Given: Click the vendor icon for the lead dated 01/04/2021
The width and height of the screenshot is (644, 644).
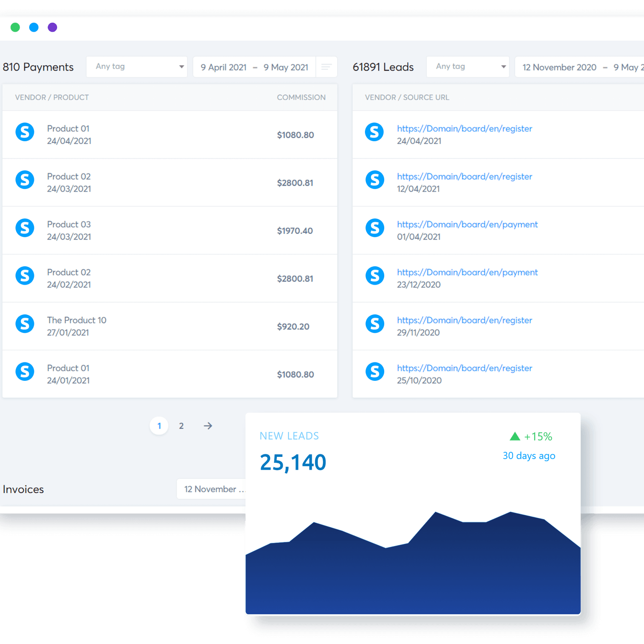Looking at the screenshot, I should pos(374,228).
